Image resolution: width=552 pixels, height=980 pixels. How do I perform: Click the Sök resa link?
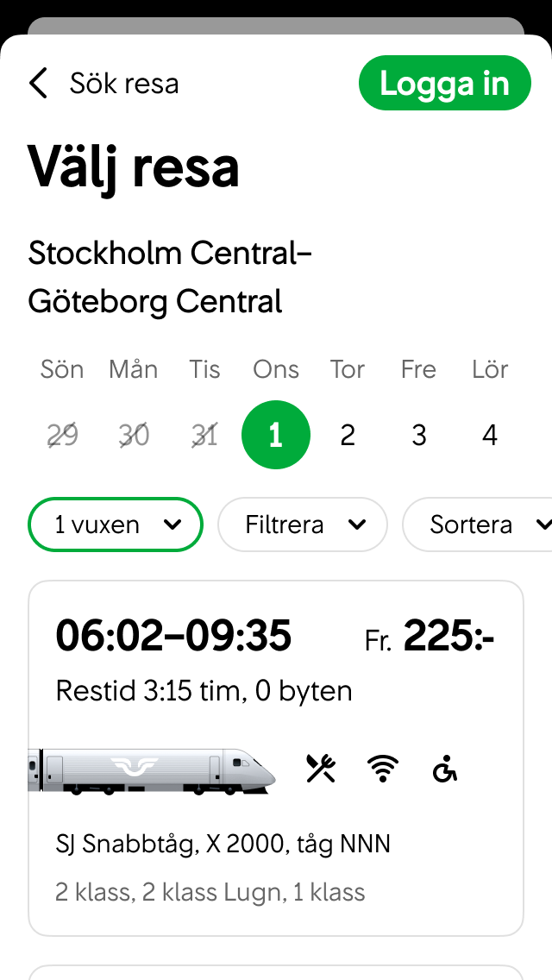(123, 83)
